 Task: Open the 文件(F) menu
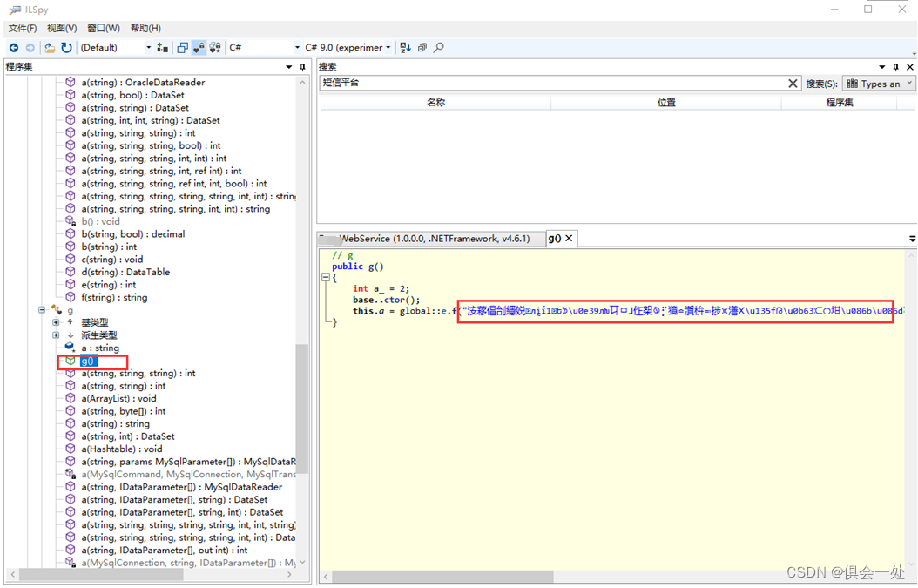[x=23, y=28]
